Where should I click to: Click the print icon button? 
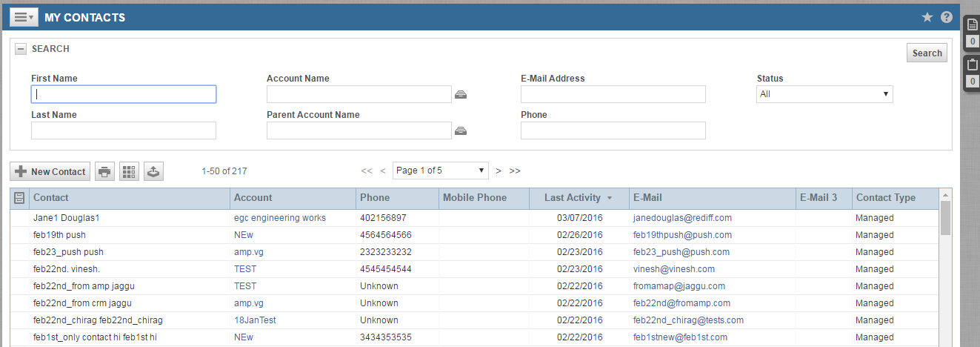104,171
